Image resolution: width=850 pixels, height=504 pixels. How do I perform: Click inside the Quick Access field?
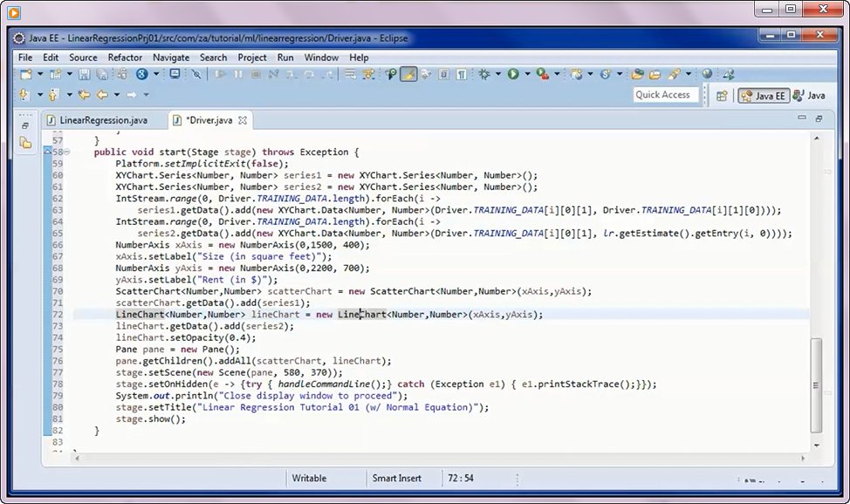coord(666,94)
